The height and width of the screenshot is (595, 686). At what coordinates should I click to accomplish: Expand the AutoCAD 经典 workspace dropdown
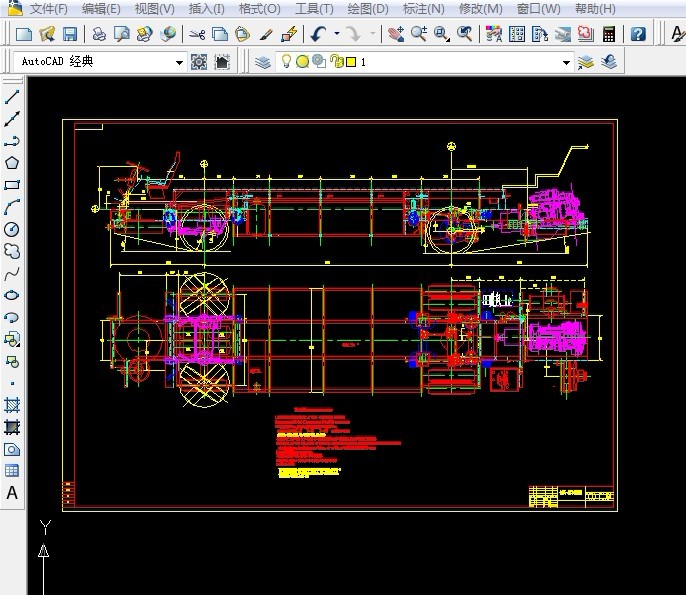[x=180, y=62]
